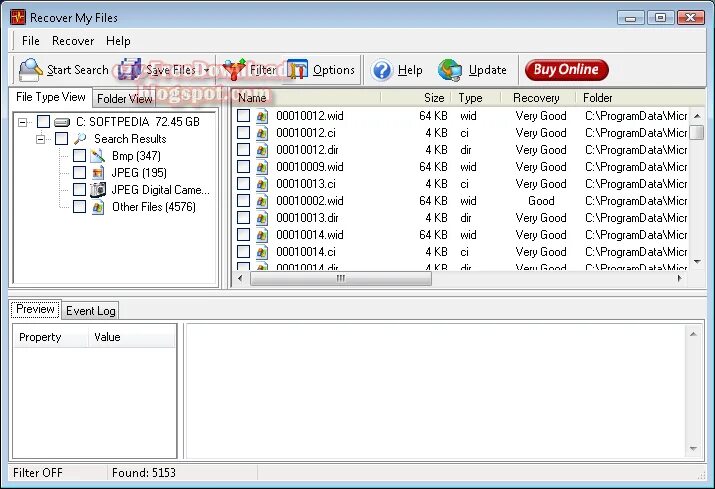Check the box for C: SOFTPEDIA drive
This screenshot has height=489, width=715.
(x=43, y=121)
